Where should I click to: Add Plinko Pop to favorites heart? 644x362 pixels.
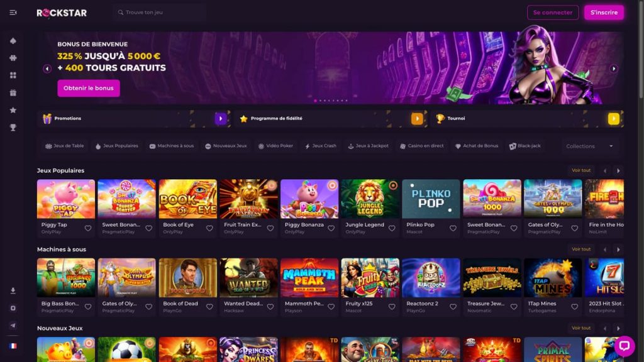tap(453, 228)
